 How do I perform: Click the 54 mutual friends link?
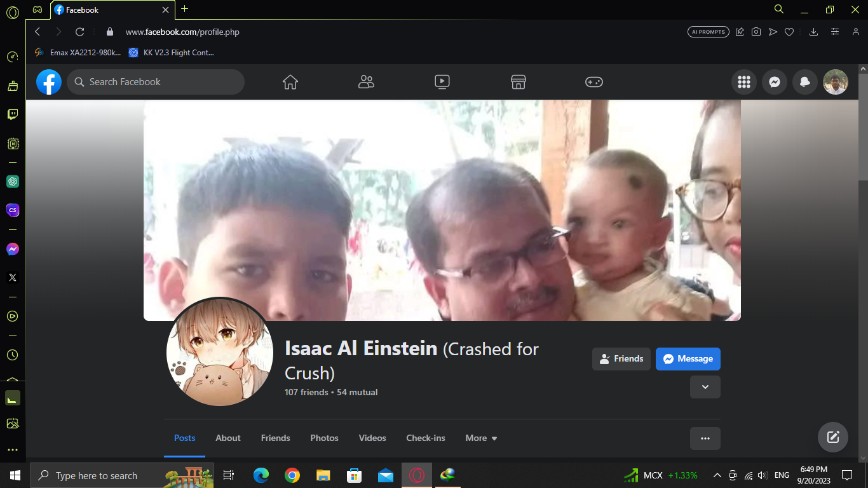pyautogui.click(x=357, y=392)
